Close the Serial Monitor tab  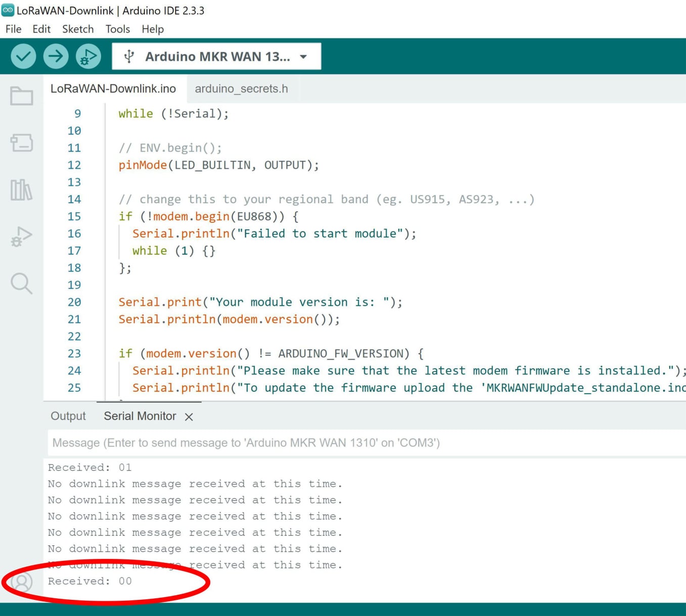(189, 417)
